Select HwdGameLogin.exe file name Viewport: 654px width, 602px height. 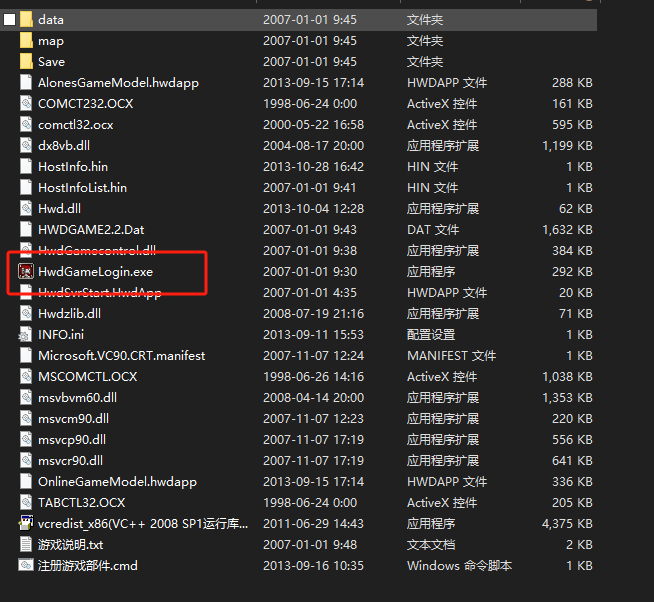pos(96,272)
